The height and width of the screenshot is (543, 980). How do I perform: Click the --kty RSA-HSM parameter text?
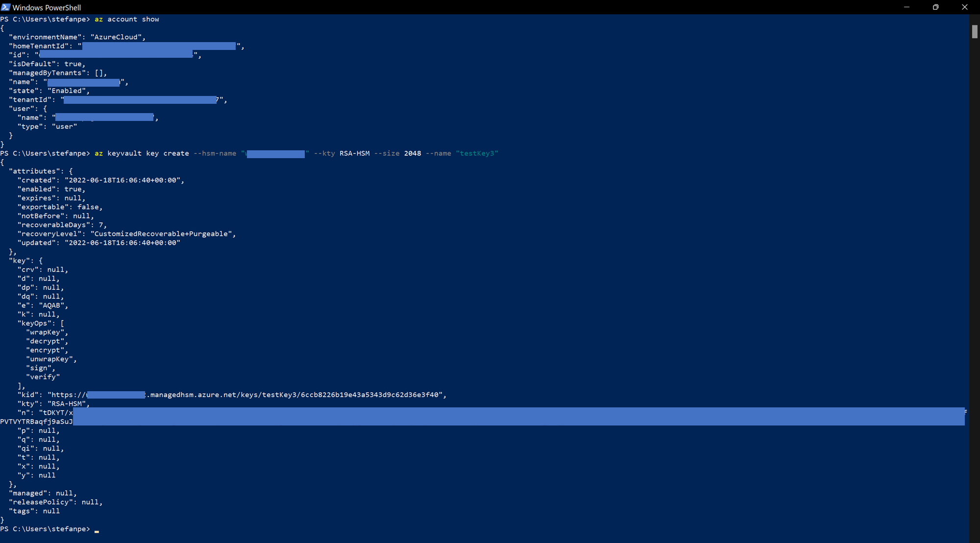(342, 153)
